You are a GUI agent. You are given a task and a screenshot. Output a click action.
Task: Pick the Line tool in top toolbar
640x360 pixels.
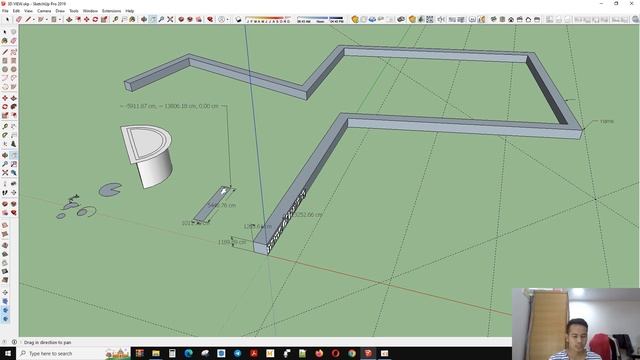(28, 19)
